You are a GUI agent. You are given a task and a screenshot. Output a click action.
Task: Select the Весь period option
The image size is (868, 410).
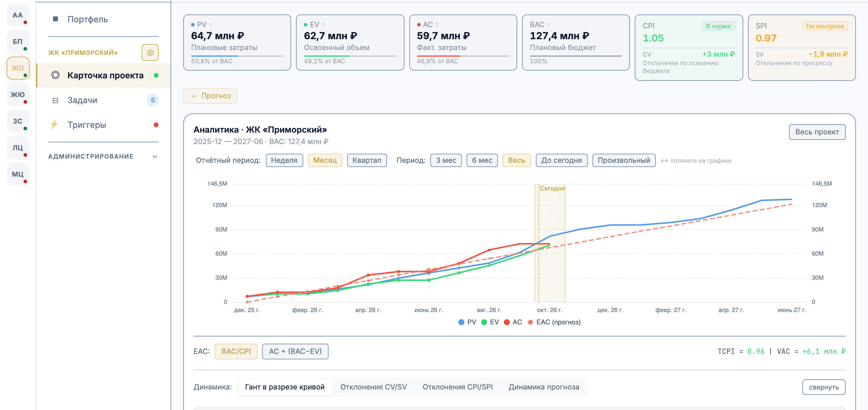[517, 160]
